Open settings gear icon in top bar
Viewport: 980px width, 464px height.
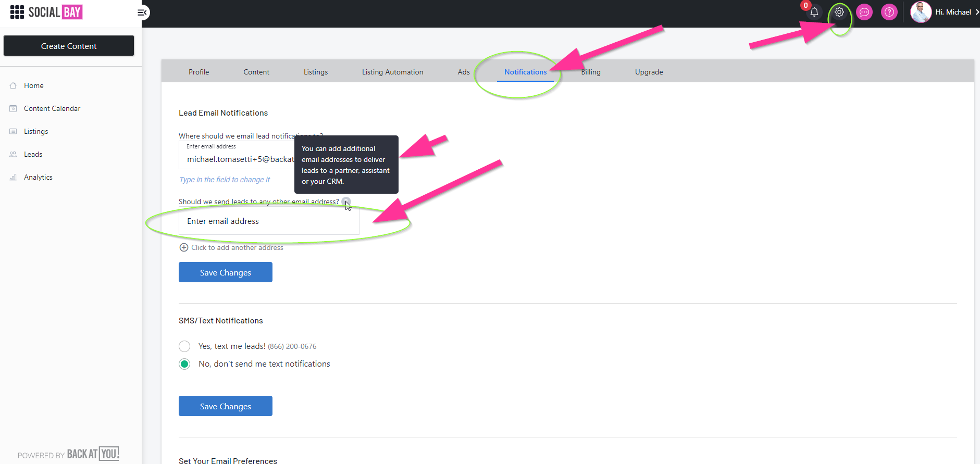839,12
